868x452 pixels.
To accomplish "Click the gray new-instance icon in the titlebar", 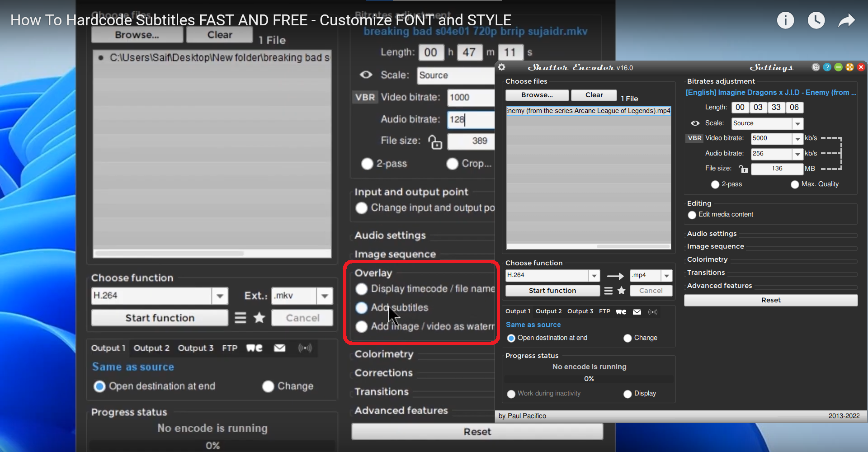I will [816, 67].
